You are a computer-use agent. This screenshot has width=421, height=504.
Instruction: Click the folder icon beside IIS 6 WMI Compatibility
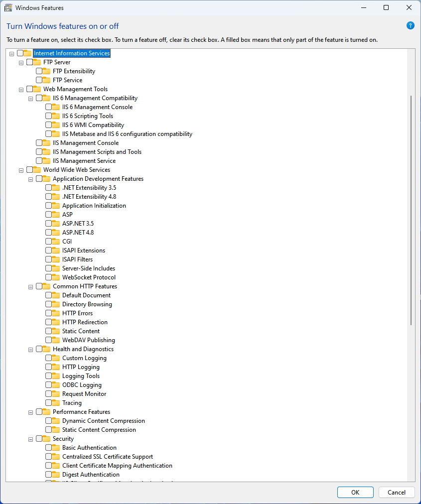56,125
